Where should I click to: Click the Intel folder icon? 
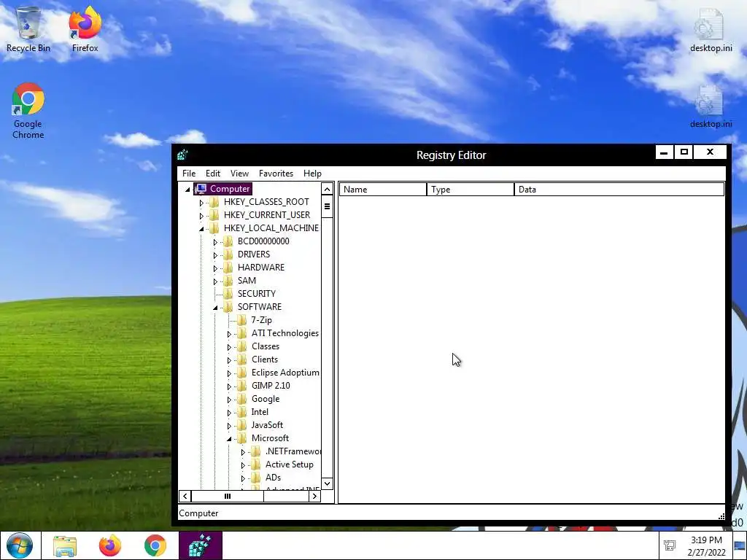242,412
